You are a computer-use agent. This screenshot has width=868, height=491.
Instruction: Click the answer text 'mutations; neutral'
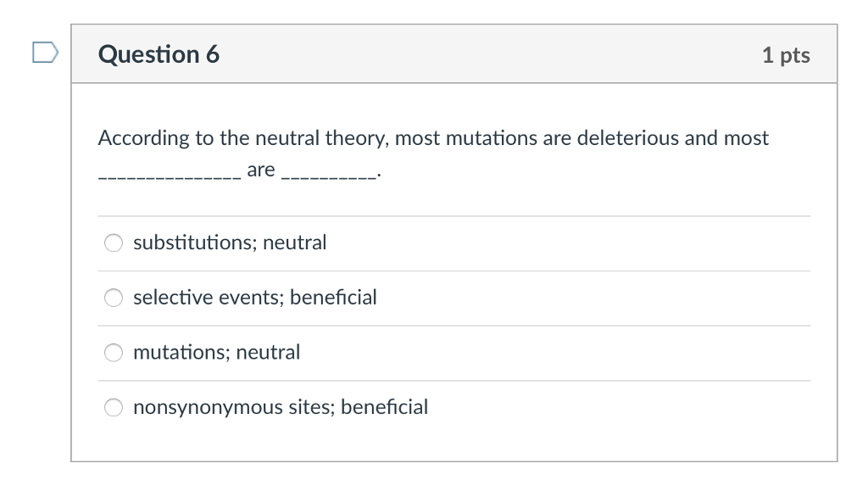pos(216,353)
